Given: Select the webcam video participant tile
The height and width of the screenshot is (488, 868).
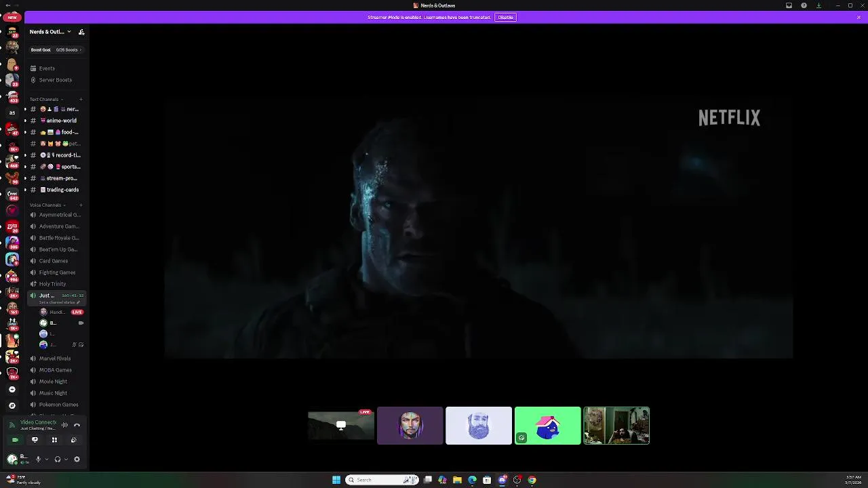Looking at the screenshot, I should click(616, 426).
